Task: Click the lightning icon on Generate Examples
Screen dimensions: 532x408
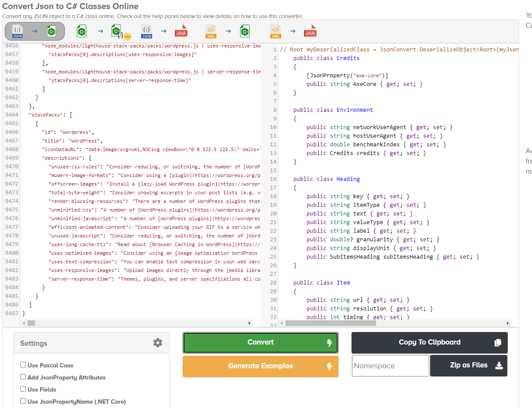Action: click(x=329, y=367)
